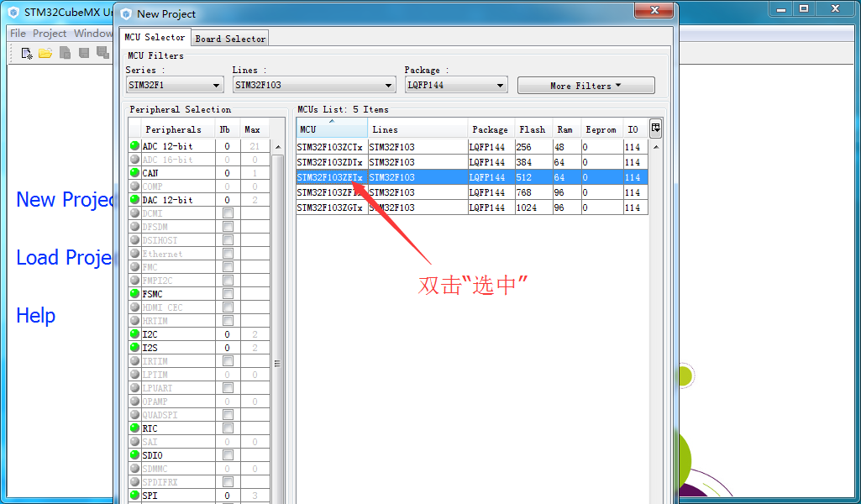Click the ADC 12-bit Nb value cell
Screen dimensions: 861x504
[x=228, y=146]
